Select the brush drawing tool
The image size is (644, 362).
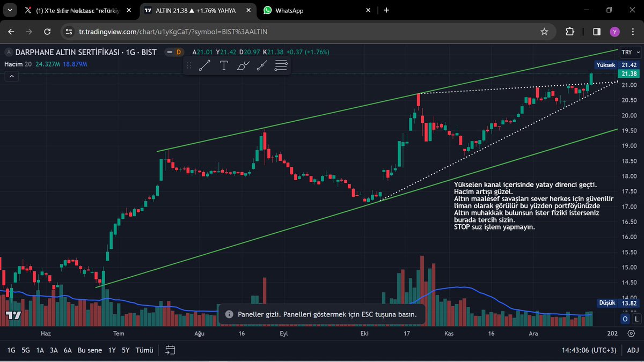point(243,65)
